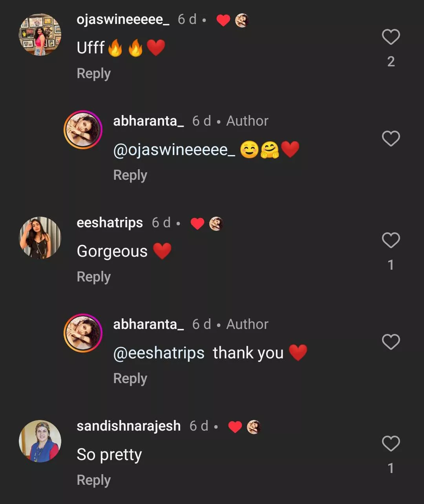424x504 pixels.
Task: Like abharanta_'s "thank you" reply
Action: tap(391, 342)
